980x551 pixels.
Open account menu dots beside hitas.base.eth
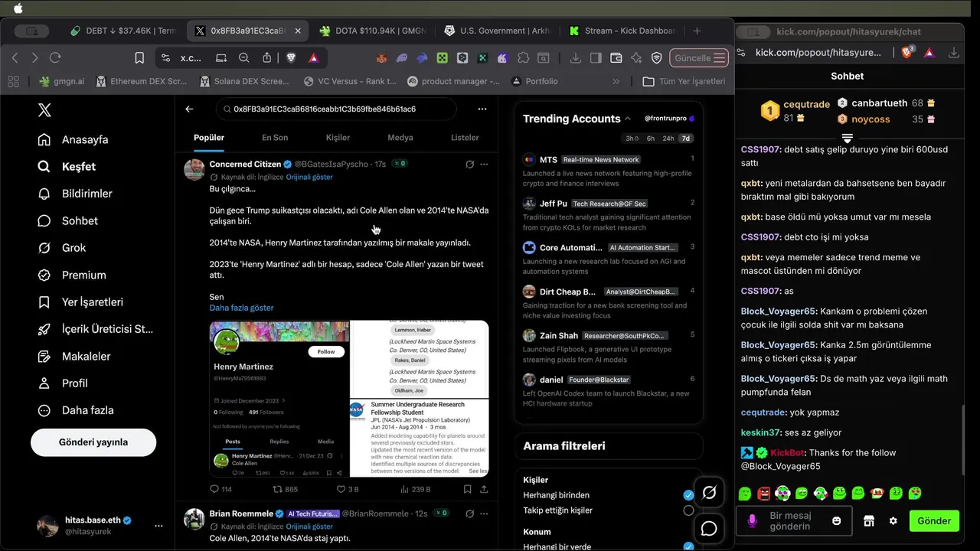coord(158,526)
